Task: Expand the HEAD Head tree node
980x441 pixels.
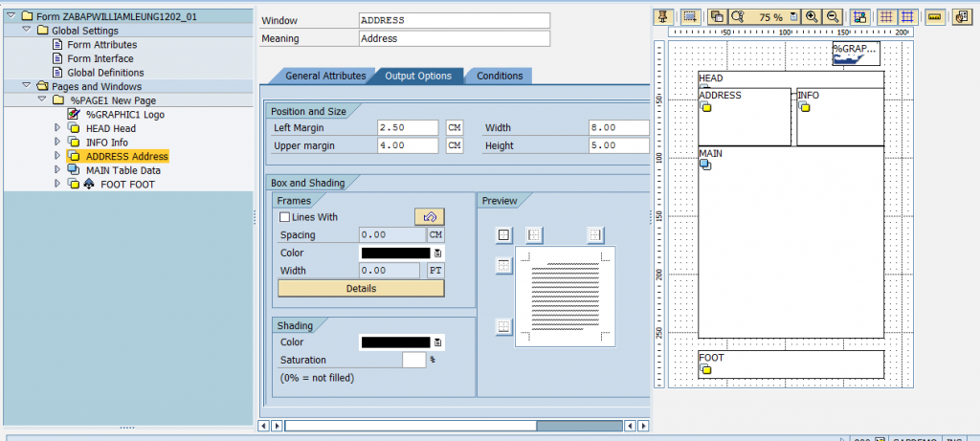Action: click(x=56, y=128)
